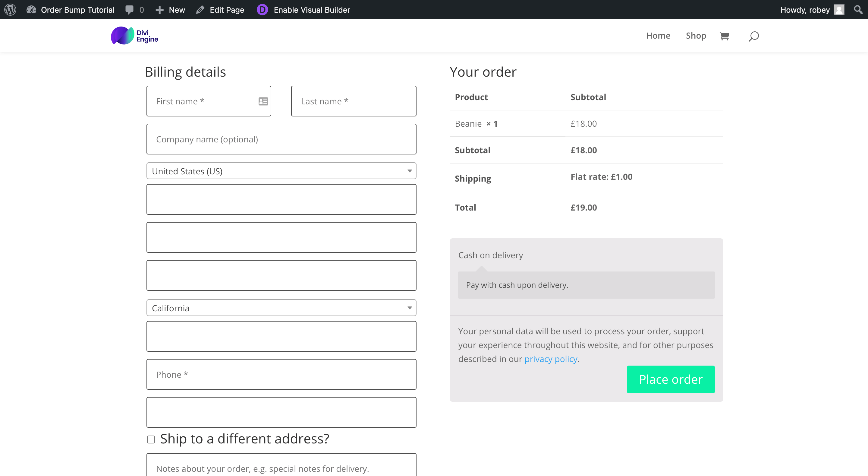Click empty field below country dropdown
The width and height of the screenshot is (868, 476).
tap(281, 199)
